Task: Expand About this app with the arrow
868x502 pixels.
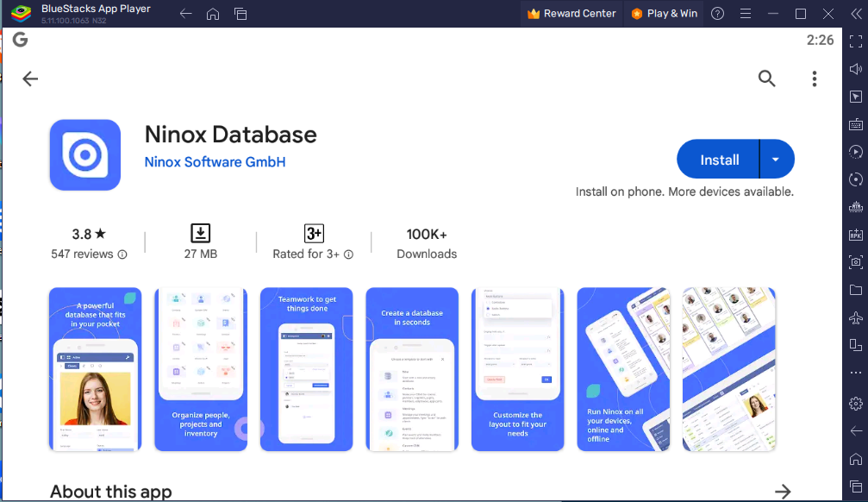Action: [x=783, y=492]
